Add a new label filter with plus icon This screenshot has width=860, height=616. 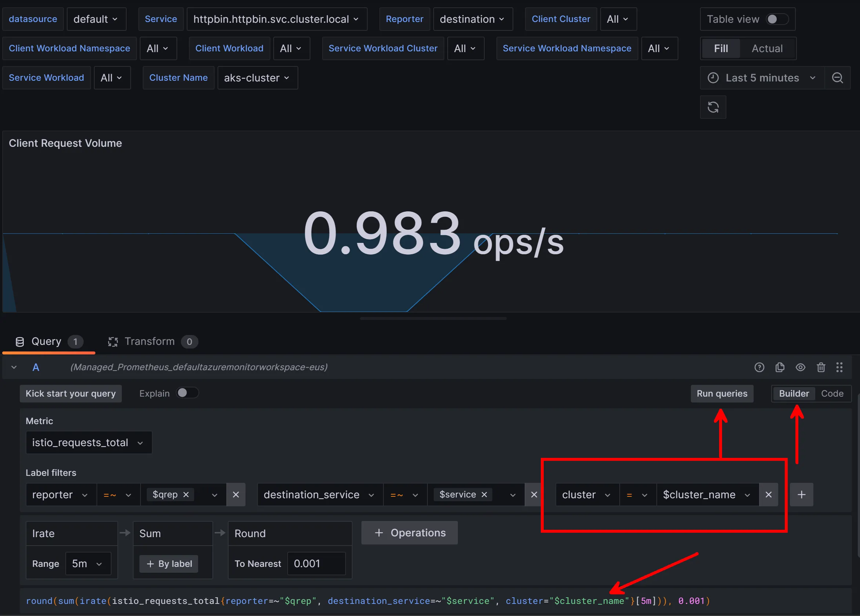801,494
